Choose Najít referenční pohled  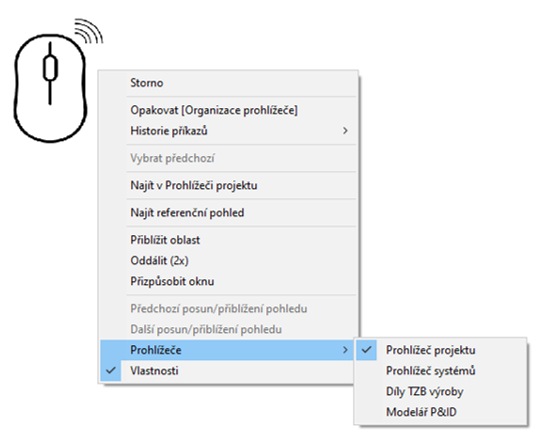[x=228, y=213]
